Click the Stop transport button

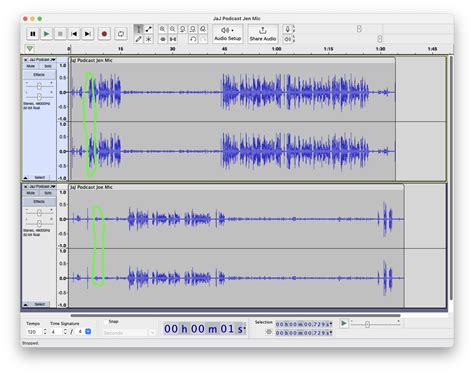click(60, 34)
